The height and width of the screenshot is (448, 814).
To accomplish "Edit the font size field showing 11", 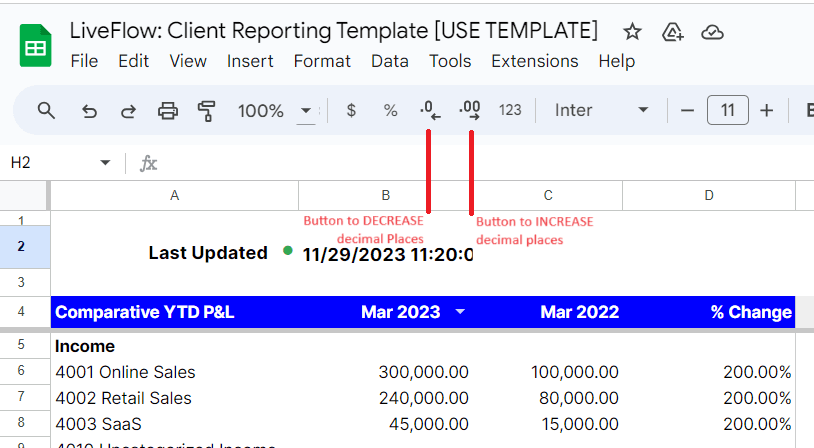I will pyautogui.click(x=727, y=110).
